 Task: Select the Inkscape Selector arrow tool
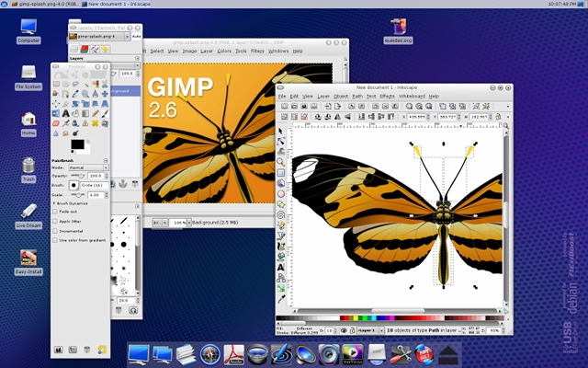point(280,131)
